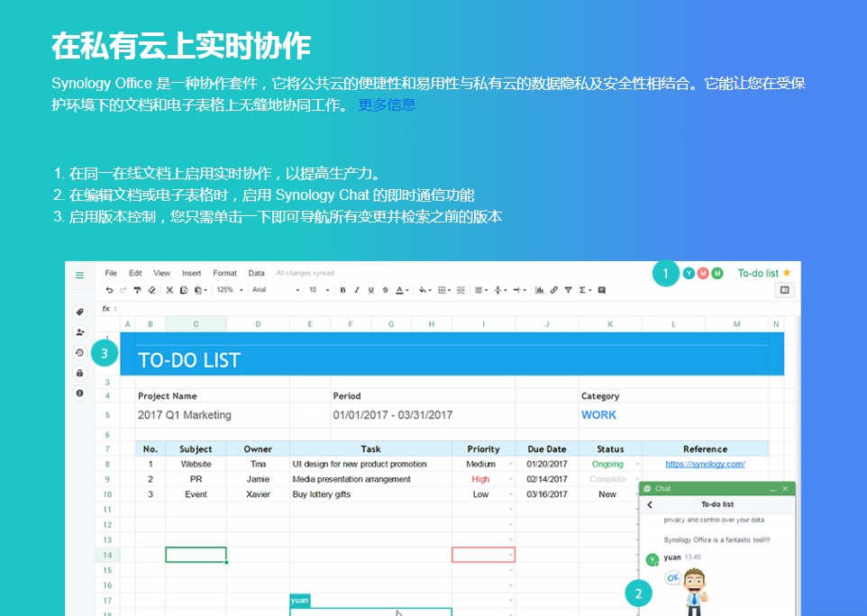Viewport: 867px width, 616px height.
Task: Open the horizontal alignment dropdown
Action: 481,290
